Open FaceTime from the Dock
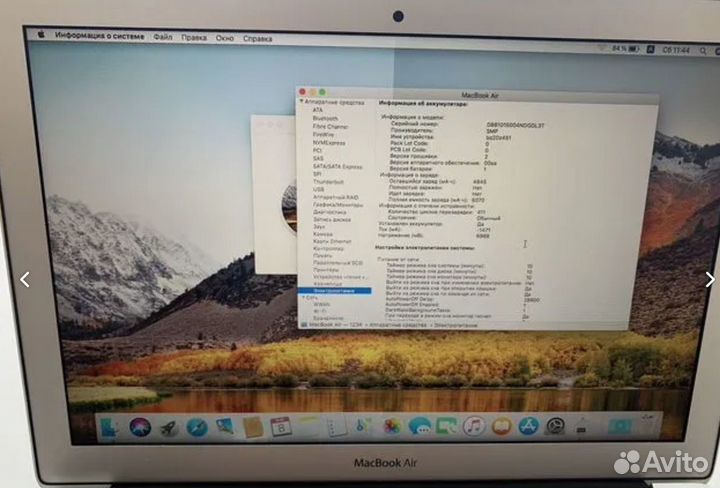This screenshot has width=720, height=488. click(x=446, y=426)
